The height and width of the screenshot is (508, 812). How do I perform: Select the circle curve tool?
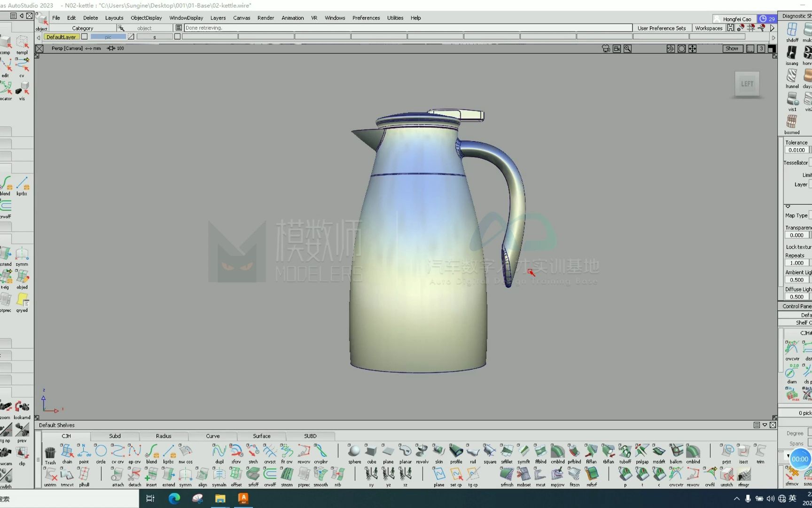click(101, 452)
